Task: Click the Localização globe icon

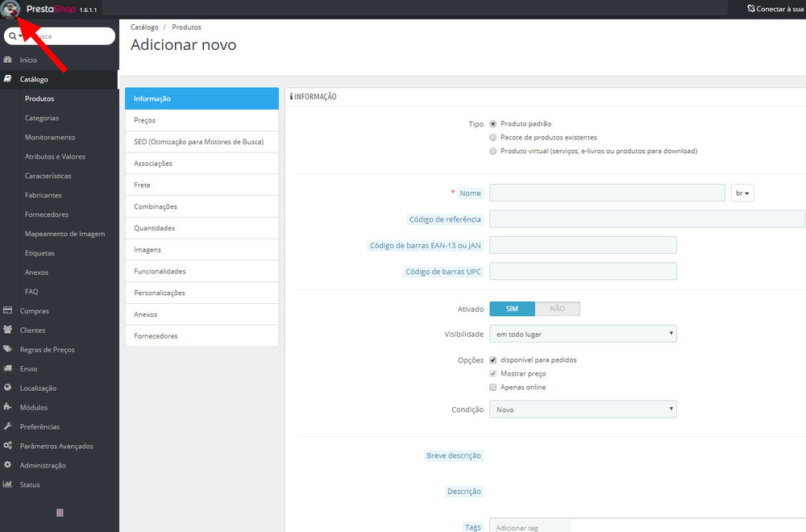Action: pos(7,388)
